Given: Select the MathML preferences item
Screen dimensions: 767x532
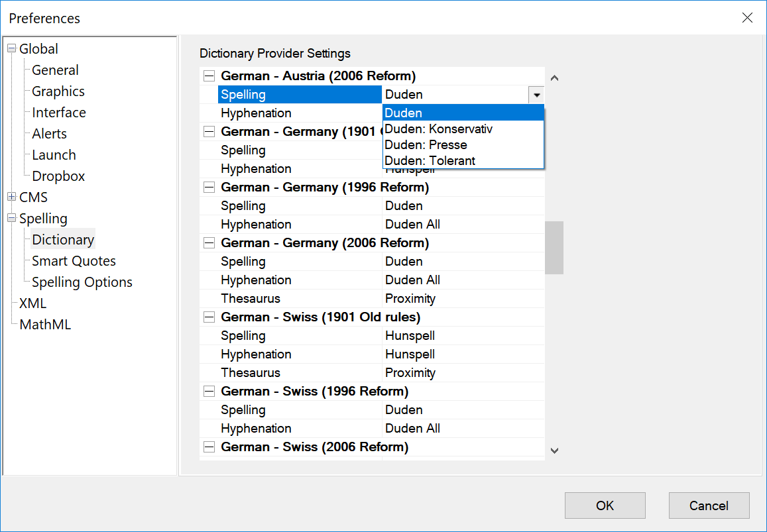Looking at the screenshot, I should [x=45, y=325].
